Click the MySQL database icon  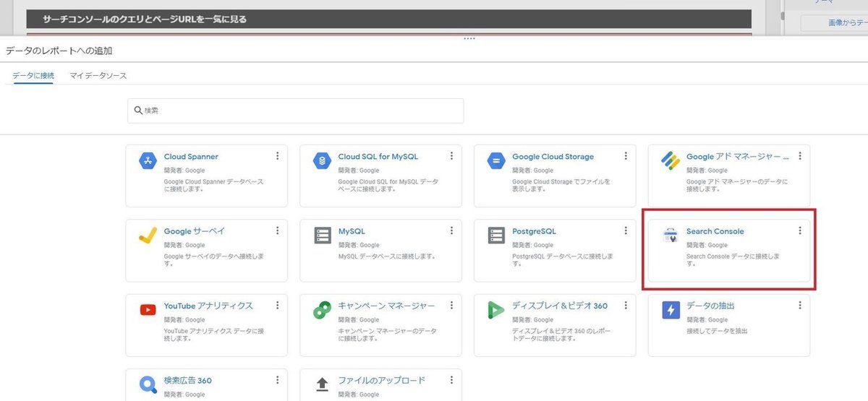click(322, 236)
